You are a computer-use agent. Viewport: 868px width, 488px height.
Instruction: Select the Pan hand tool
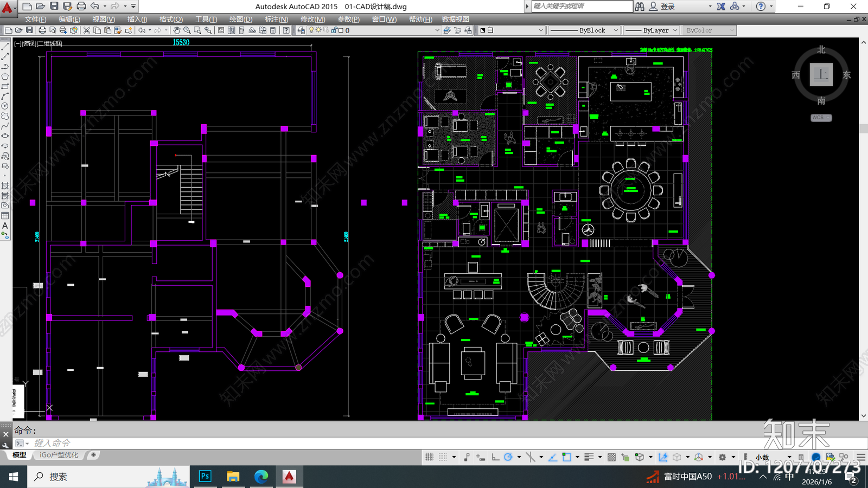point(176,30)
